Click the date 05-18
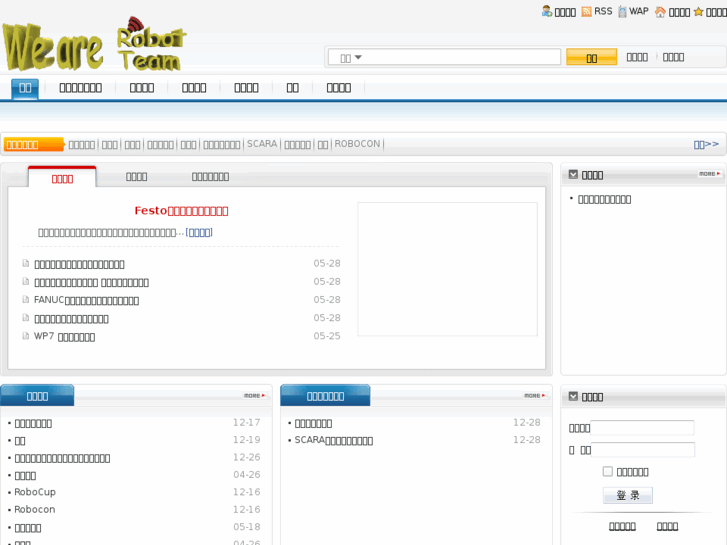The height and width of the screenshot is (545, 727). coord(247,527)
